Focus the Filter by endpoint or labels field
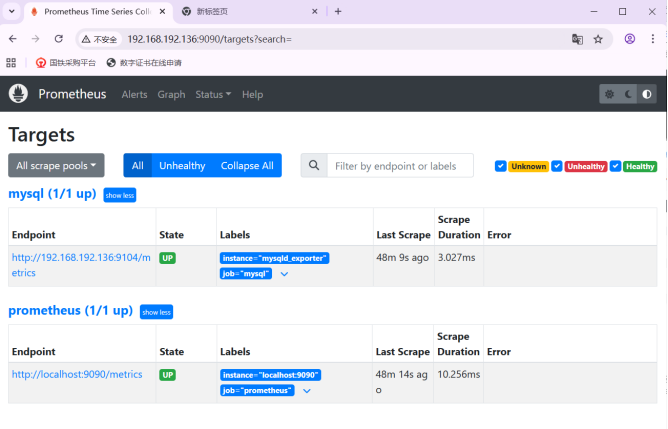Viewport: 668px width, 429px height. click(400, 166)
